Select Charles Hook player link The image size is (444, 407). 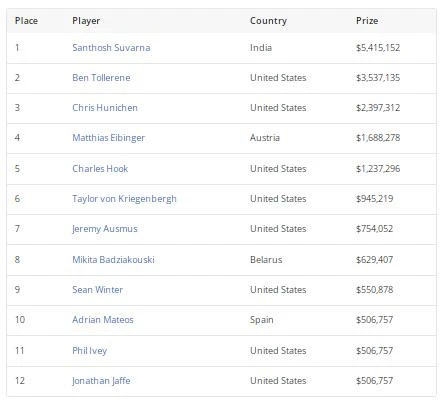(x=100, y=169)
